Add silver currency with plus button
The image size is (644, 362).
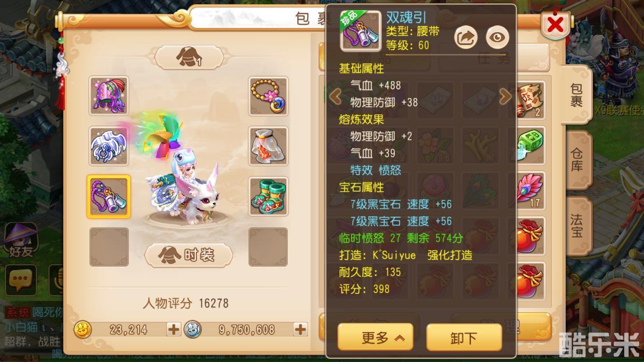point(300,330)
